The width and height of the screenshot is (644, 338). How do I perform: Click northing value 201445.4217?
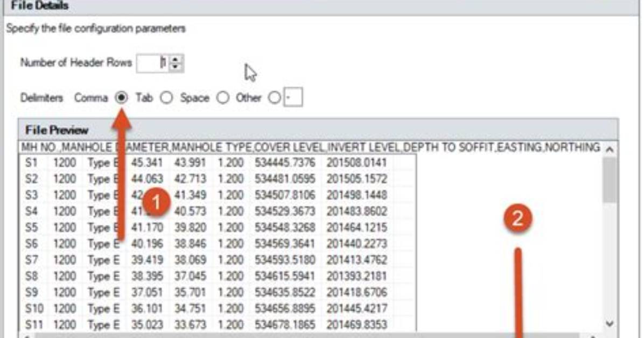coord(356,309)
